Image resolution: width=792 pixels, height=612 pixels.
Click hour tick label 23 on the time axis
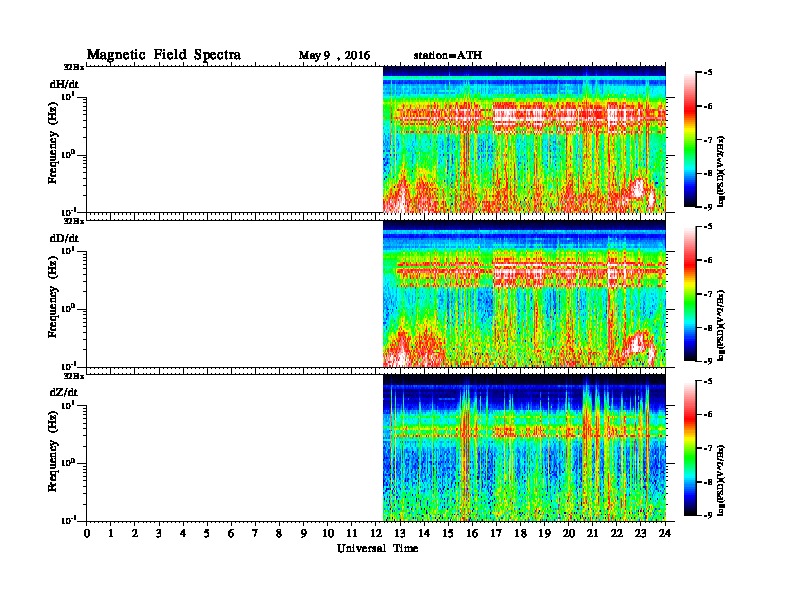coord(641,533)
